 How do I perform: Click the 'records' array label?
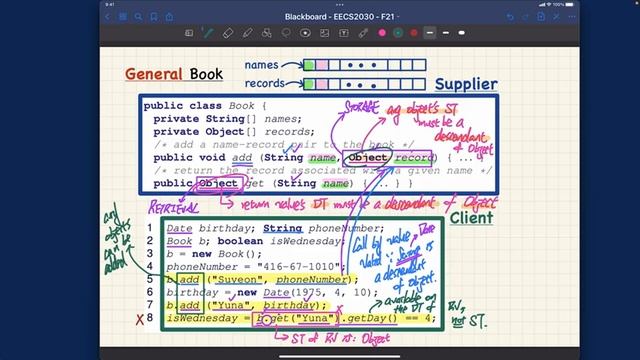[x=264, y=83]
